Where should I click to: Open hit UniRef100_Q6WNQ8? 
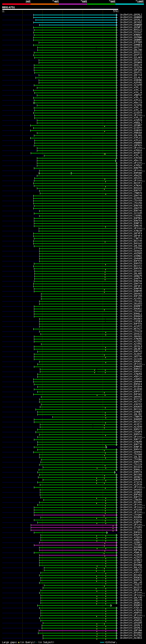tap(131, 25)
